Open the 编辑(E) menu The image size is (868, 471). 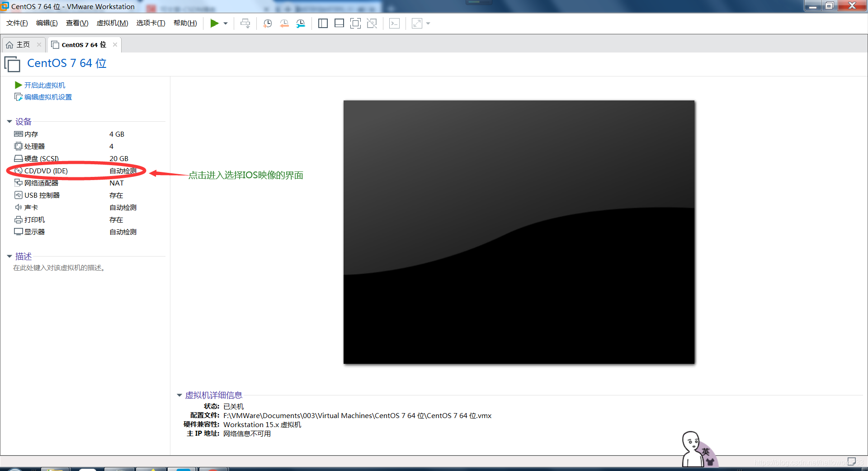(47, 23)
